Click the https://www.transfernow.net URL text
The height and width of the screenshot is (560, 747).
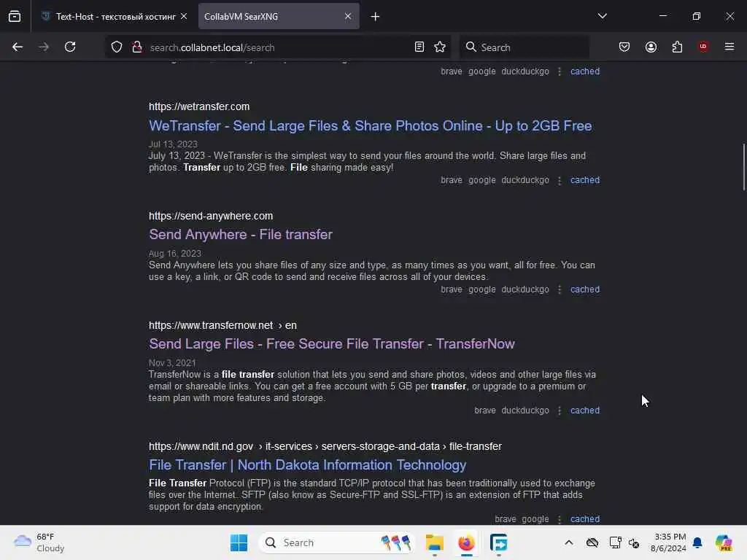211,325
